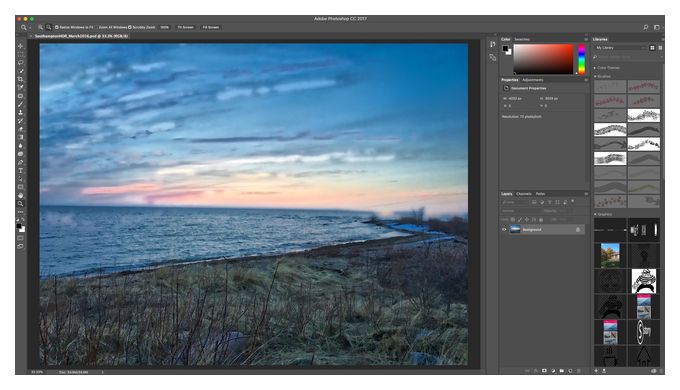Select the Dodge tool
The image size is (680, 390).
pos(20,154)
